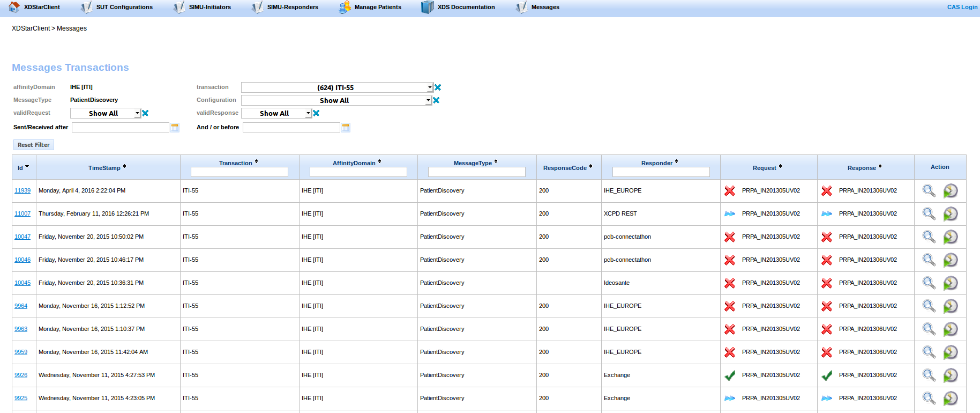Click the And / or before date field
The height and width of the screenshot is (413, 980).
tap(291, 127)
